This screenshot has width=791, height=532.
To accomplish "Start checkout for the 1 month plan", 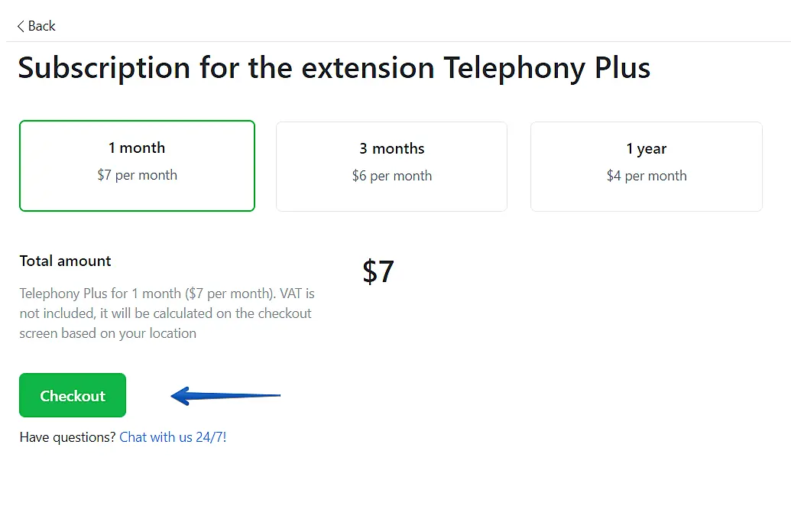I will (72, 395).
